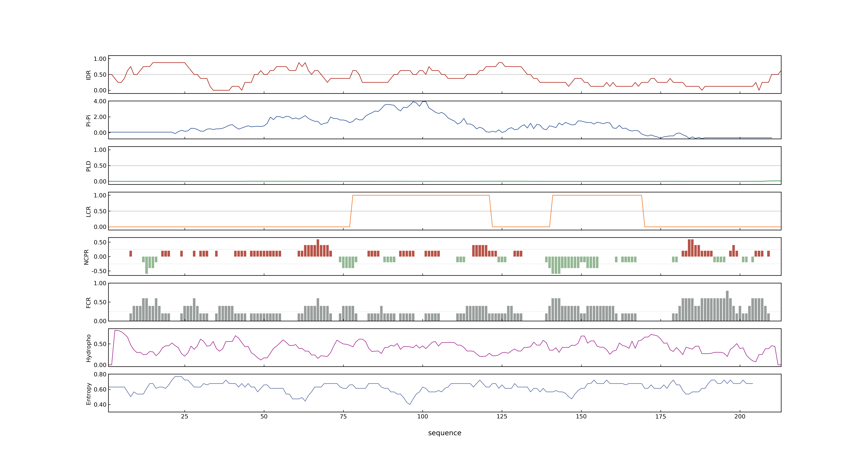Click the Hydropho y-axis label
The image size is (868, 463).
pyautogui.click(x=88, y=348)
